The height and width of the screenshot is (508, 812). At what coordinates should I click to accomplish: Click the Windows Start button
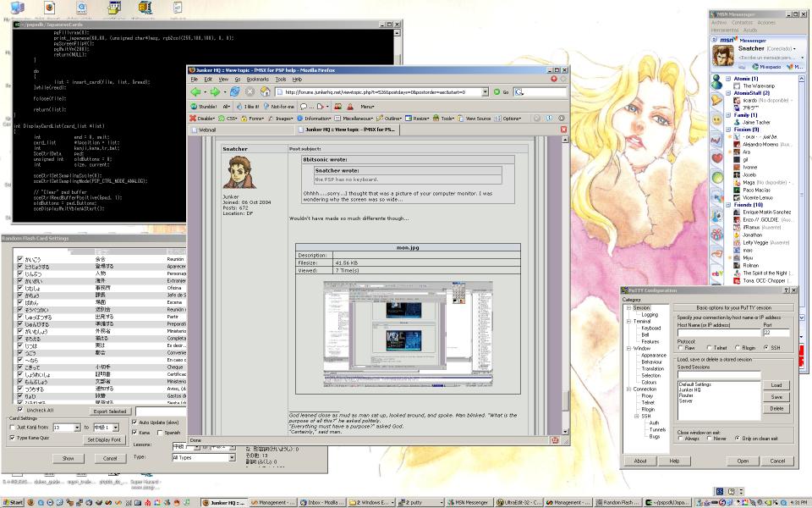[x=12, y=502]
